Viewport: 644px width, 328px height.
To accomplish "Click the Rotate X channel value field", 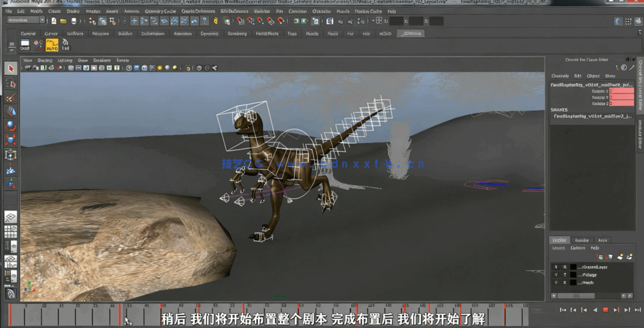I will pyautogui.click(x=621, y=92).
